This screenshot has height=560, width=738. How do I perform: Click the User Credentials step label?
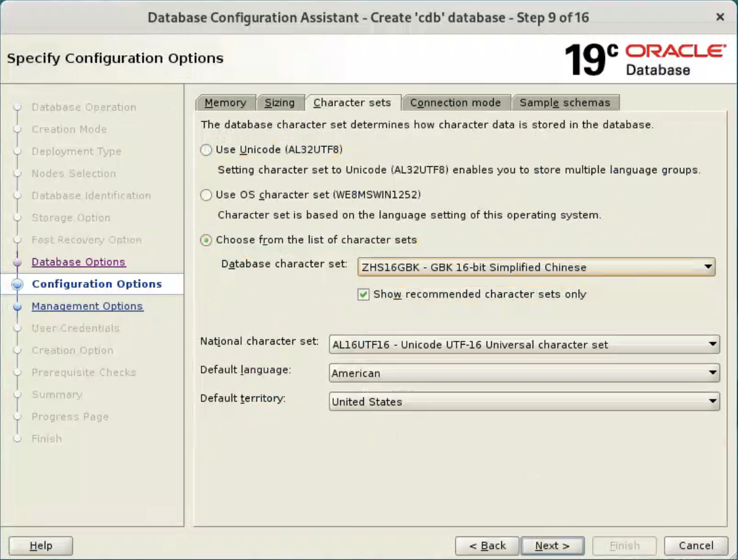click(75, 328)
